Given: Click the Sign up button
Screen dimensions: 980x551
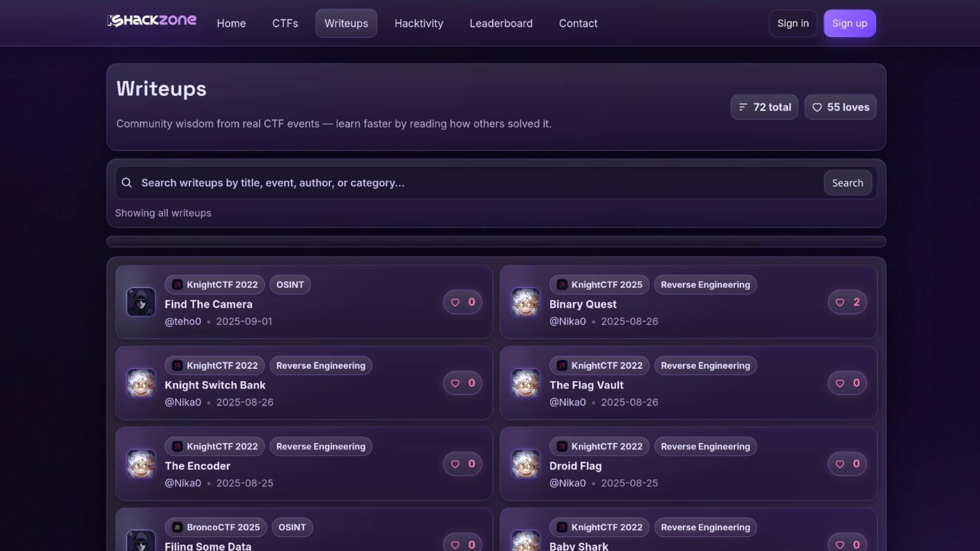Looking at the screenshot, I should point(849,23).
